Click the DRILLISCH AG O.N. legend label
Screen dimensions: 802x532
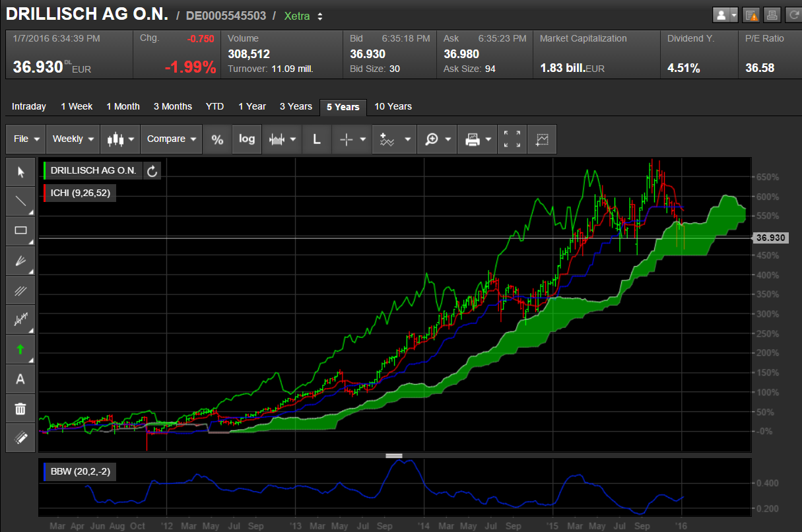pyautogui.click(x=93, y=171)
